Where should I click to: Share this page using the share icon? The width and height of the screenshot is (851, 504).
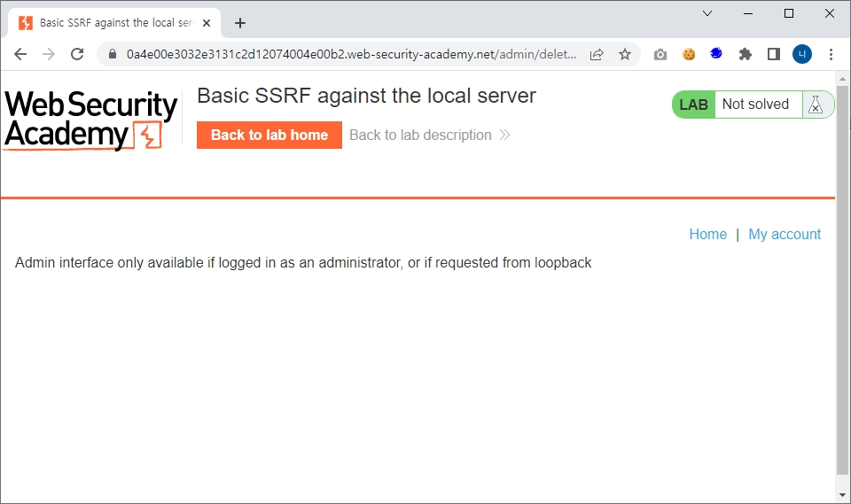[597, 54]
